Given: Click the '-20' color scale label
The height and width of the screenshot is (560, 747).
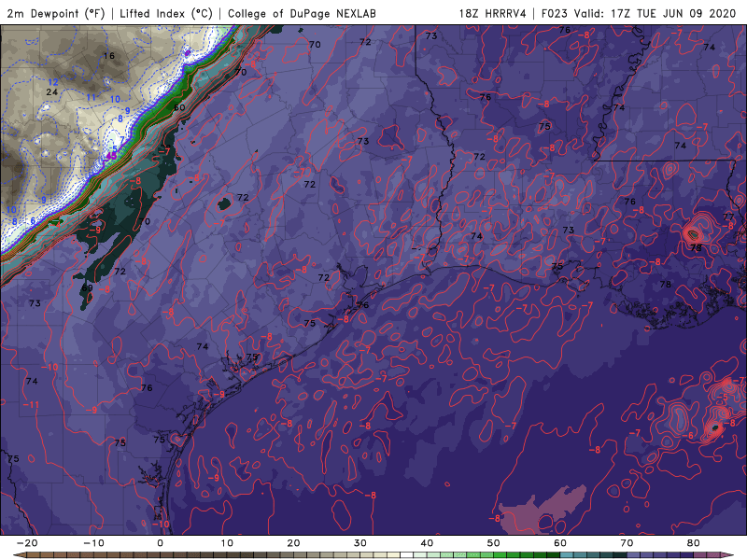Looking at the screenshot, I should coord(27,543).
